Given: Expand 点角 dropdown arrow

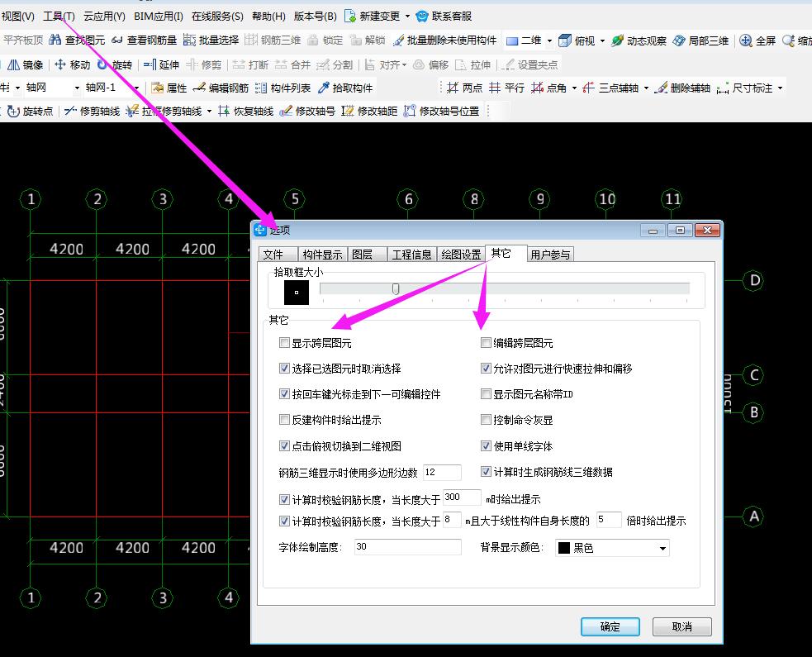Looking at the screenshot, I should click(574, 88).
